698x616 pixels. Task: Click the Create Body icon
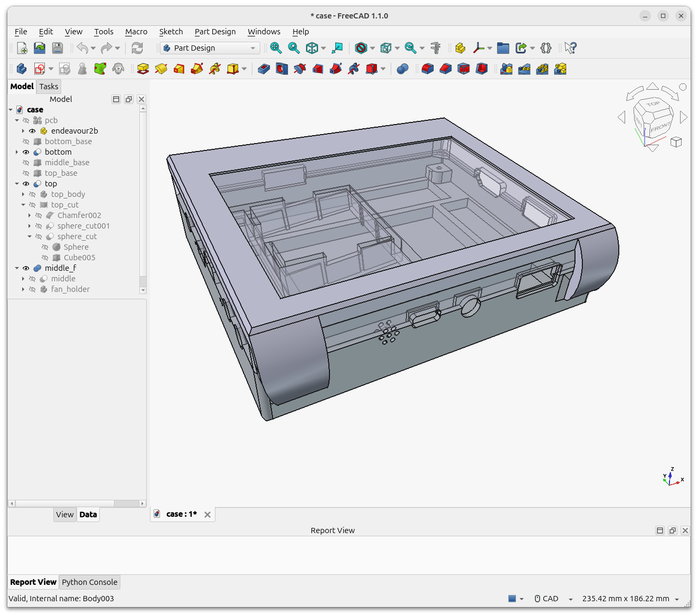tap(22, 69)
